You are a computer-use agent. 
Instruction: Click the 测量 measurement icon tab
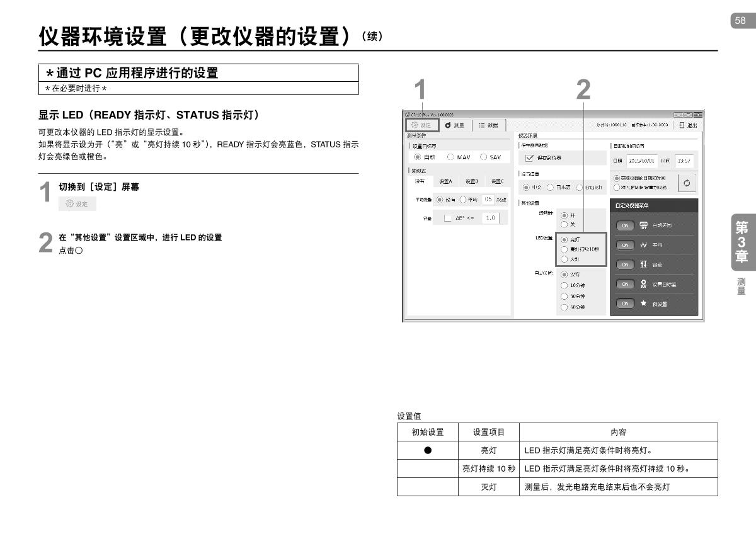pos(455,125)
